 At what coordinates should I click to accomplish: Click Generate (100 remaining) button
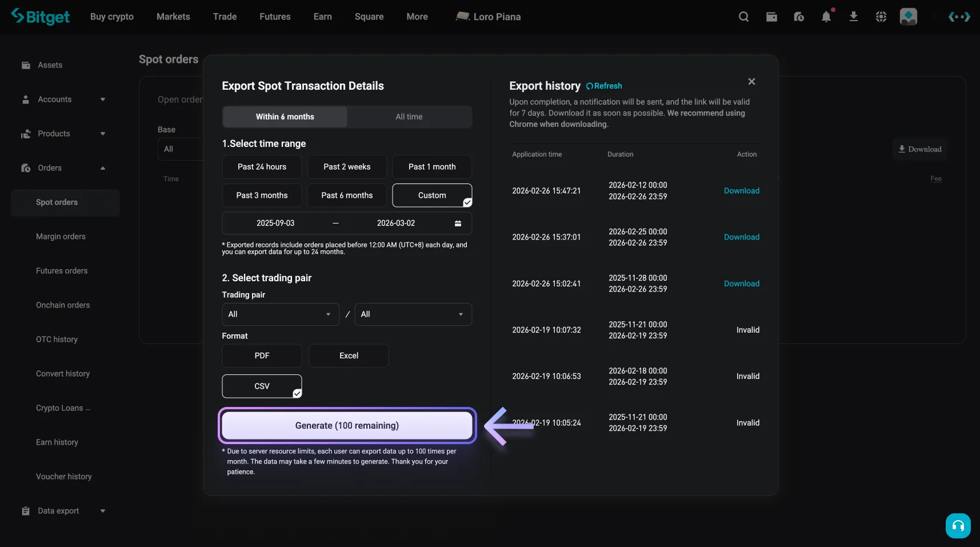click(x=347, y=426)
